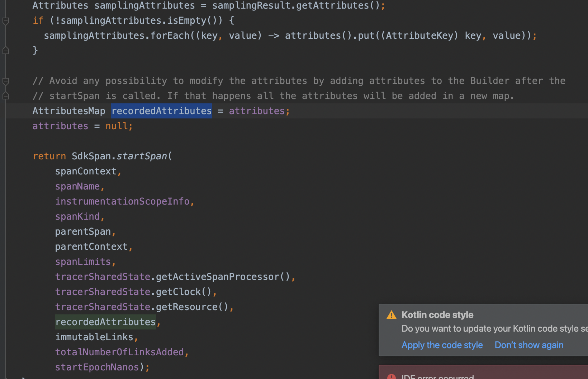Image resolution: width=588 pixels, height=379 pixels.
Task: Collapse the 'Avoid any possibility' comment fold marker
Action: [x=6, y=81]
